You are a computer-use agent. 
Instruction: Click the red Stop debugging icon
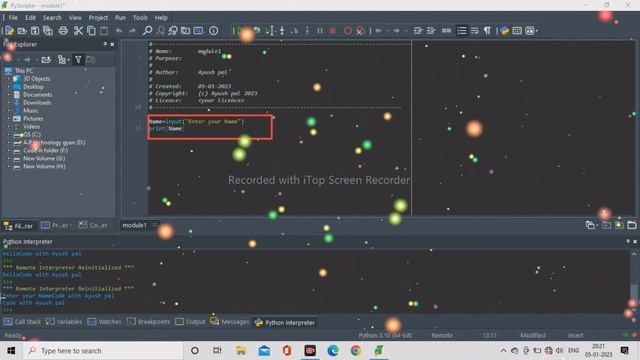(x=333, y=31)
